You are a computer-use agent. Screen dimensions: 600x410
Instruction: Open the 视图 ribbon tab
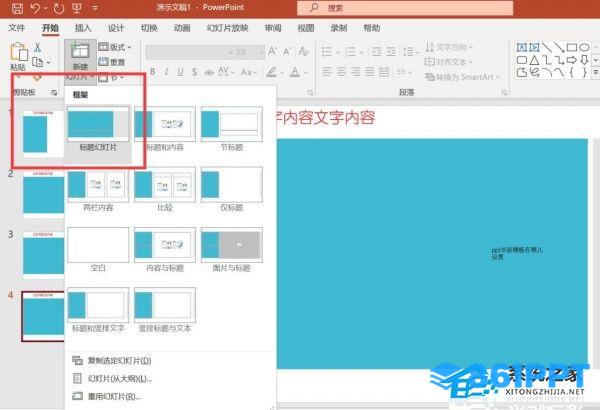pos(306,28)
